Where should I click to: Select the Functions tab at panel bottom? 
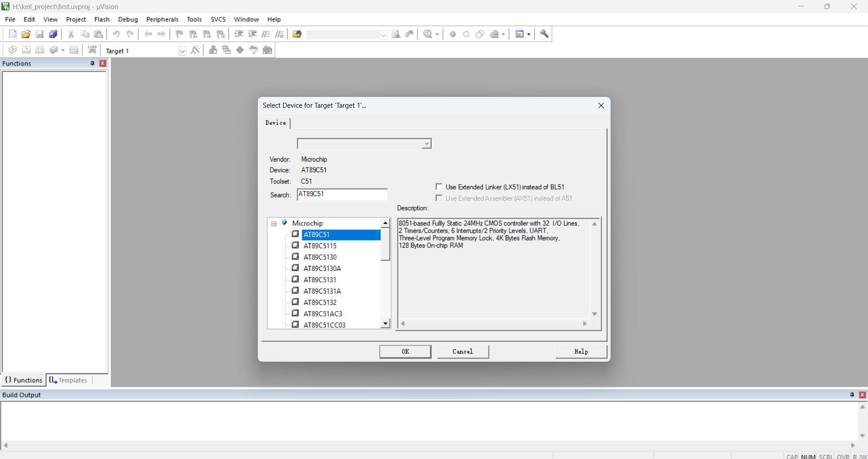pyautogui.click(x=24, y=380)
